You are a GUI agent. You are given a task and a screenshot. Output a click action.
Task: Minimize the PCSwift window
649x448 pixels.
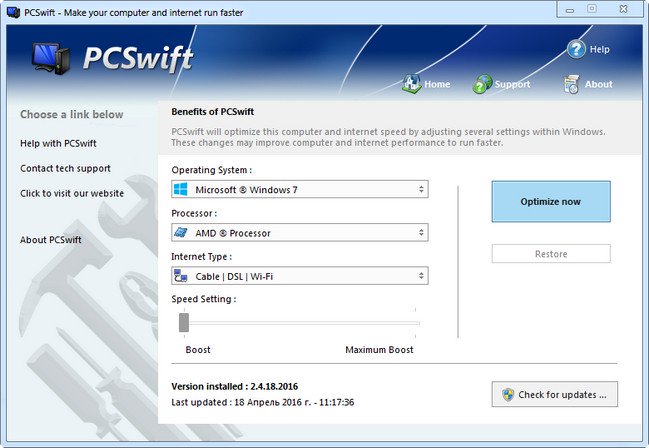point(570,10)
